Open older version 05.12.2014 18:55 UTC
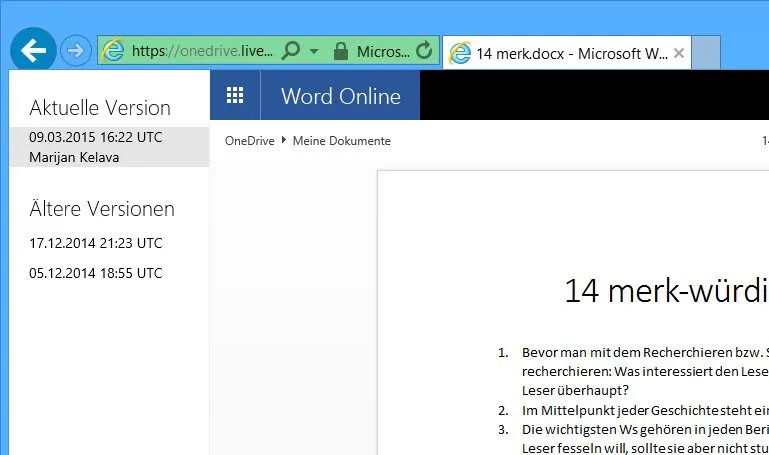The height and width of the screenshot is (455, 769). pyautogui.click(x=96, y=273)
